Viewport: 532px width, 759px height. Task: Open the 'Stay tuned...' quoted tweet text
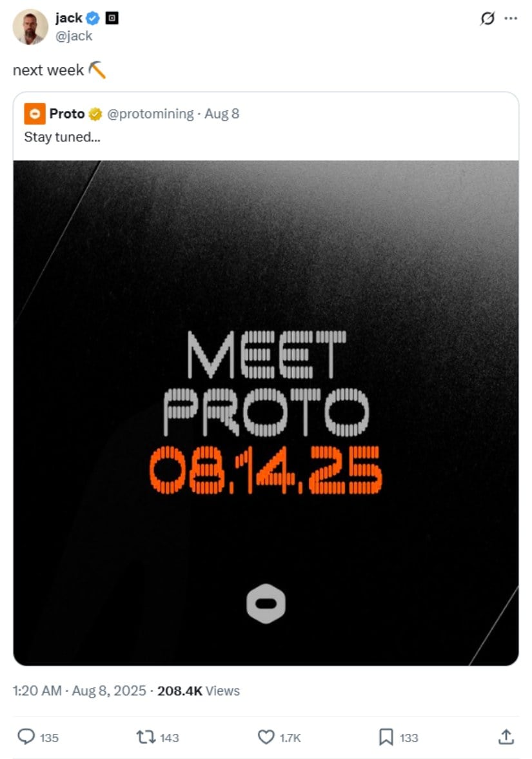(63, 137)
